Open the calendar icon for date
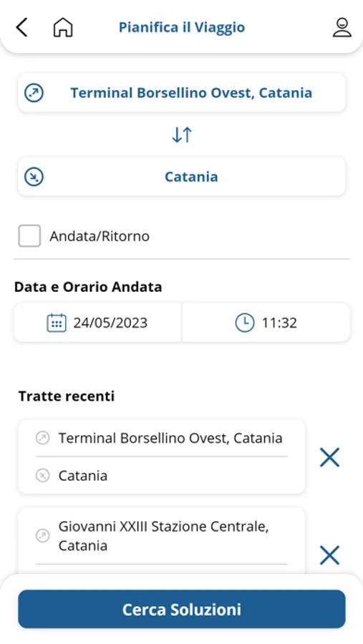363x644 pixels. point(57,323)
